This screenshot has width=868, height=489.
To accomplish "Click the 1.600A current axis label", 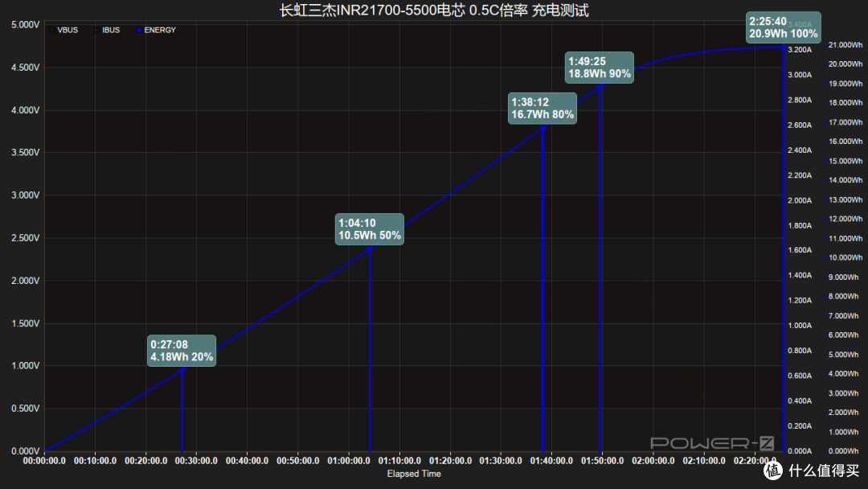I will 800,250.
